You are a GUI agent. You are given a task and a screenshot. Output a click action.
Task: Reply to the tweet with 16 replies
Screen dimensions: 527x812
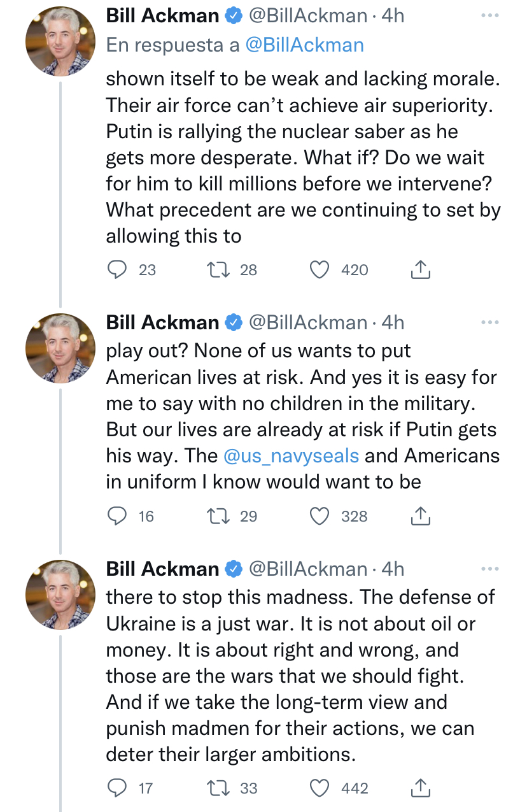tap(116, 516)
